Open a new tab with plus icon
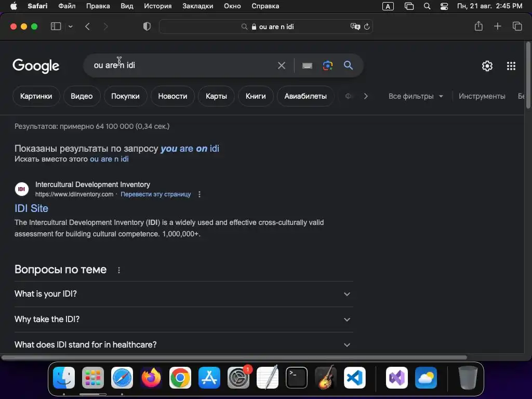Screen dimensions: 532x399 pos(497,26)
